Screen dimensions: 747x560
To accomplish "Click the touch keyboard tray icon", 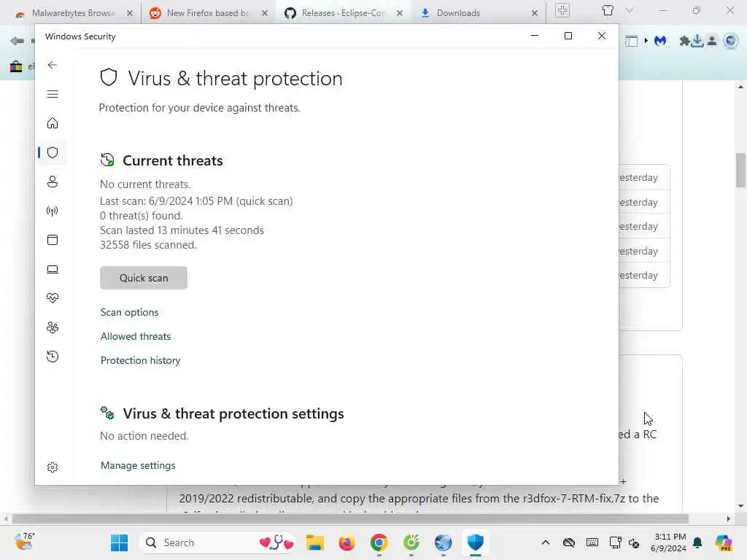I will (592, 542).
